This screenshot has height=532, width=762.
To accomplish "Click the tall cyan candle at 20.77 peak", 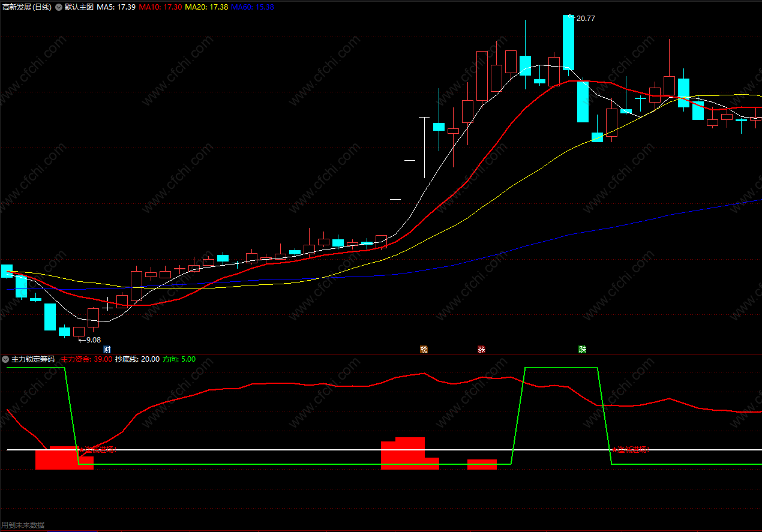I will [568, 43].
